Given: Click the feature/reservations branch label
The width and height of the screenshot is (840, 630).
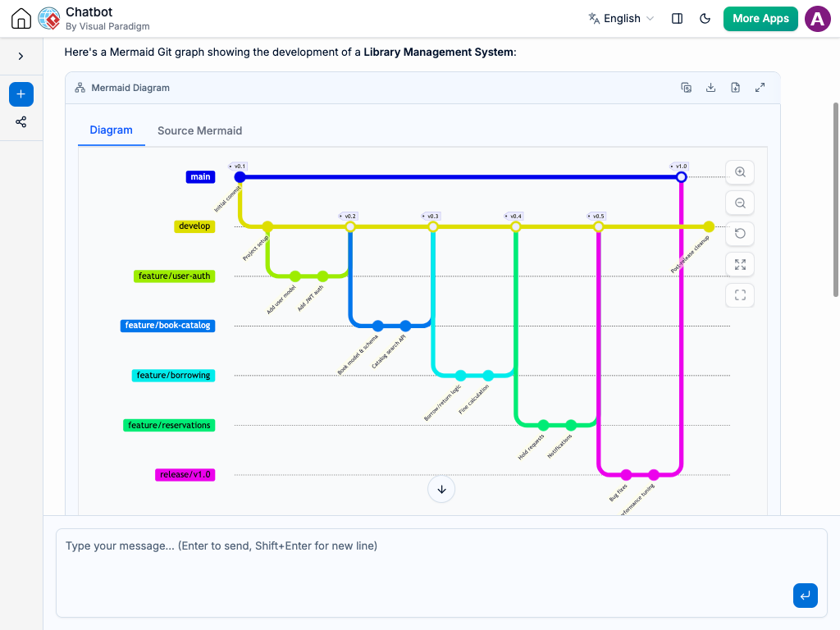Looking at the screenshot, I should click(169, 426).
